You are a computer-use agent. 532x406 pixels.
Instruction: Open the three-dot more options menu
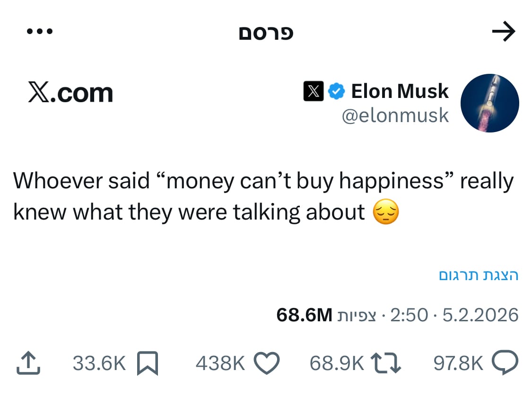tap(40, 32)
